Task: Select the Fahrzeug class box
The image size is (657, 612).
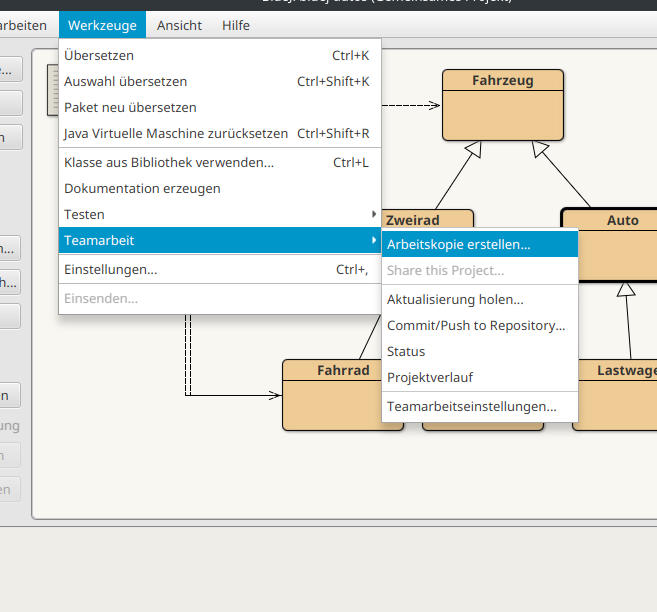Action: pyautogui.click(x=503, y=105)
